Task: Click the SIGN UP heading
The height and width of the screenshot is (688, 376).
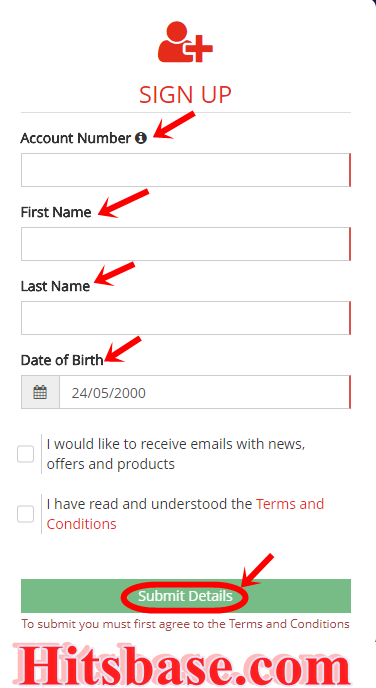Action: point(185,95)
